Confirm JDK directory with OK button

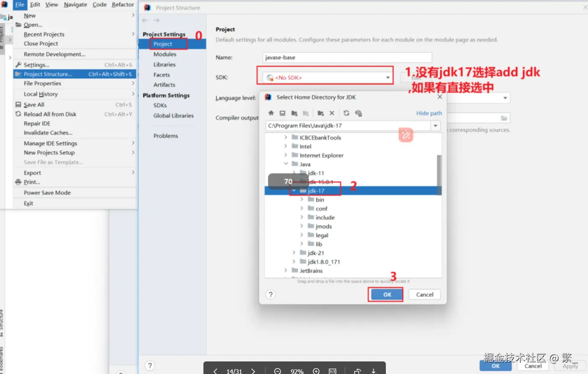387,295
